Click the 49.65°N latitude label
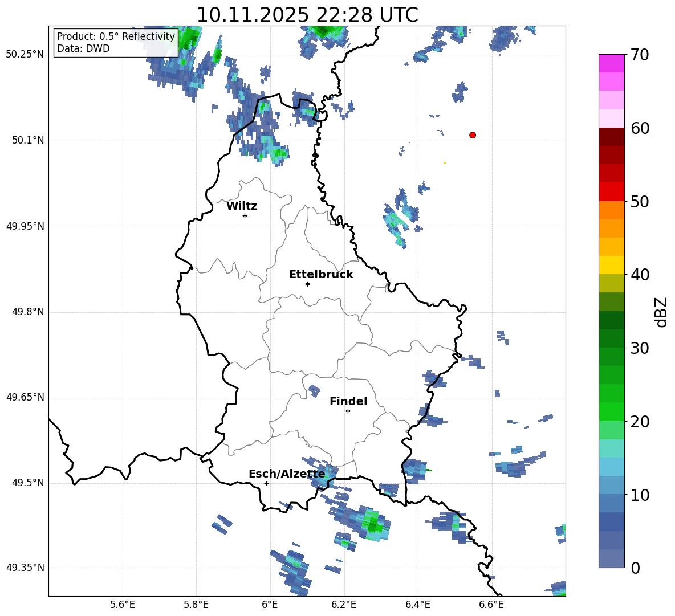The height and width of the screenshot is (616, 675). [26, 397]
